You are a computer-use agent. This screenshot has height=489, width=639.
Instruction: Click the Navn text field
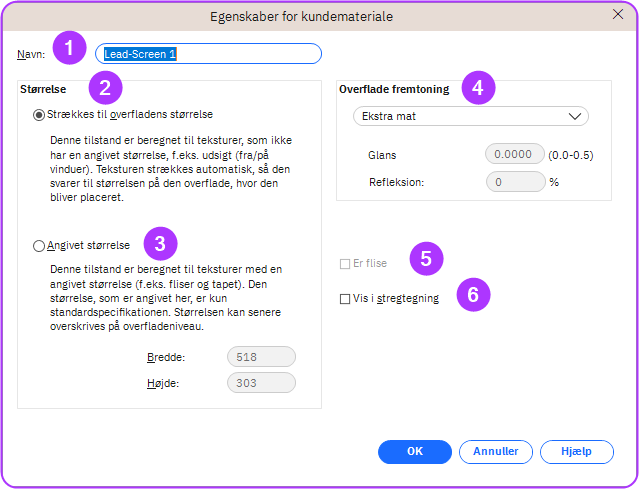(x=208, y=54)
